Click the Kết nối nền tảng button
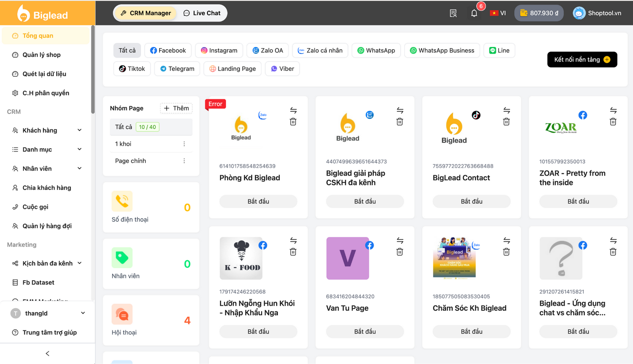Screen dimensions: 633x364 pos(582,59)
